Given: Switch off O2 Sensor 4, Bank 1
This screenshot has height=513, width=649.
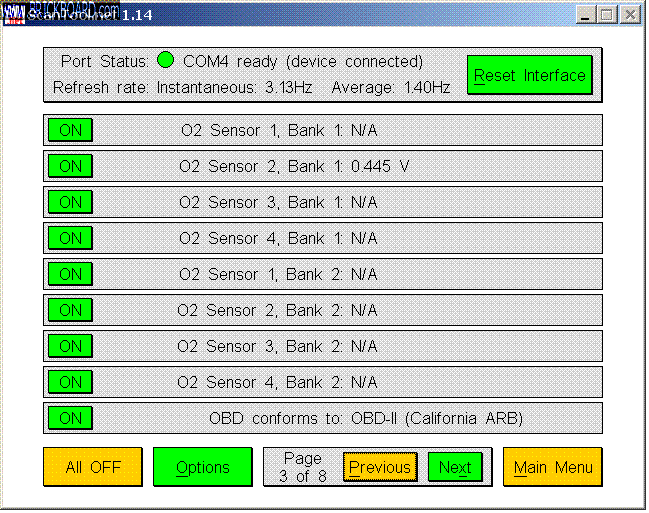Looking at the screenshot, I should [70, 238].
